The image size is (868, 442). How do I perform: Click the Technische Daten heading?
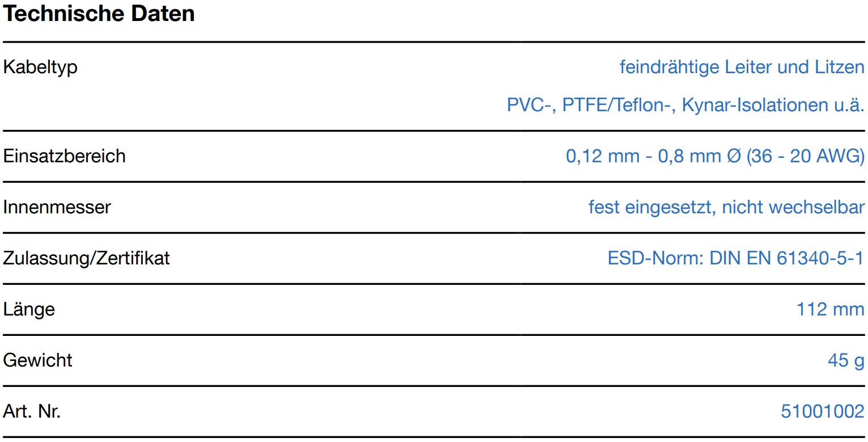pyautogui.click(x=99, y=14)
